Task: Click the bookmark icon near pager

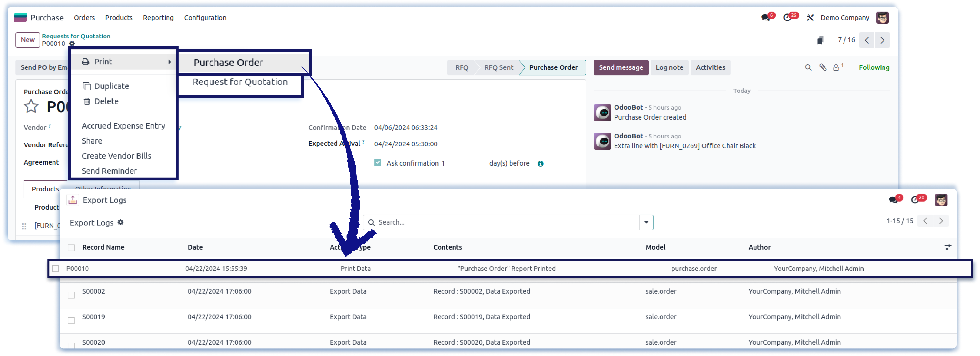Action: click(x=820, y=40)
